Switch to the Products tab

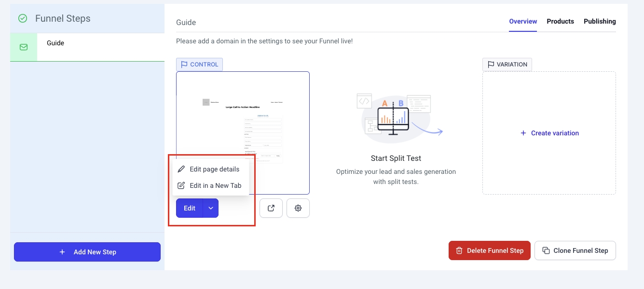(x=560, y=21)
